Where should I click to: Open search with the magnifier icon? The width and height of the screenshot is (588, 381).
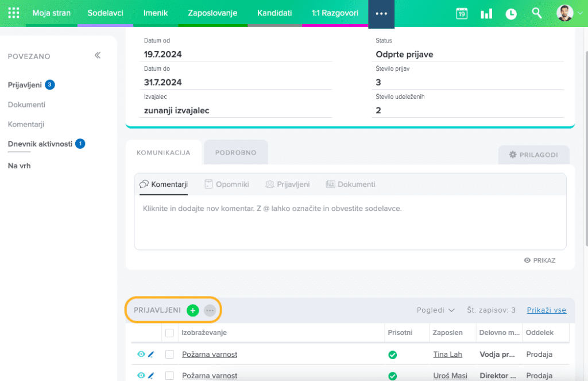(x=537, y=13)
